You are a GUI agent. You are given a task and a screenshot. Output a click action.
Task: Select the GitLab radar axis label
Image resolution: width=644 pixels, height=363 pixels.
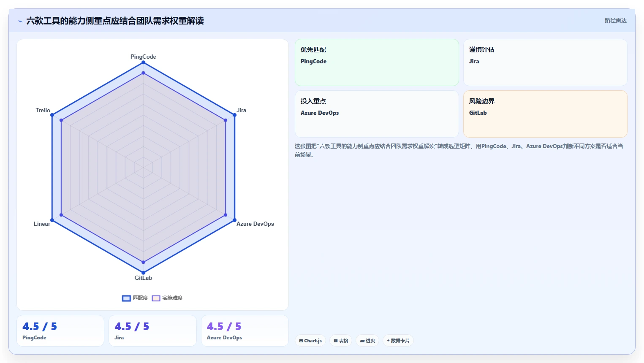[143, 278]
